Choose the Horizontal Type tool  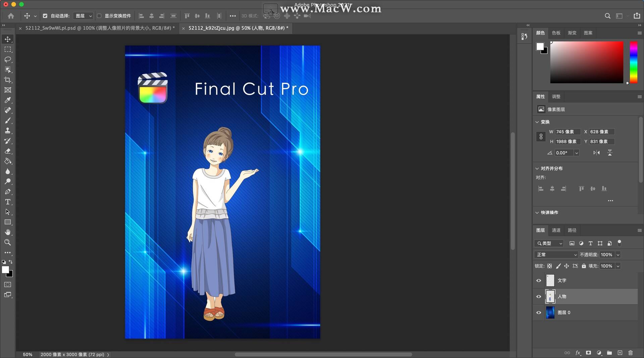[x=8, y=202]
